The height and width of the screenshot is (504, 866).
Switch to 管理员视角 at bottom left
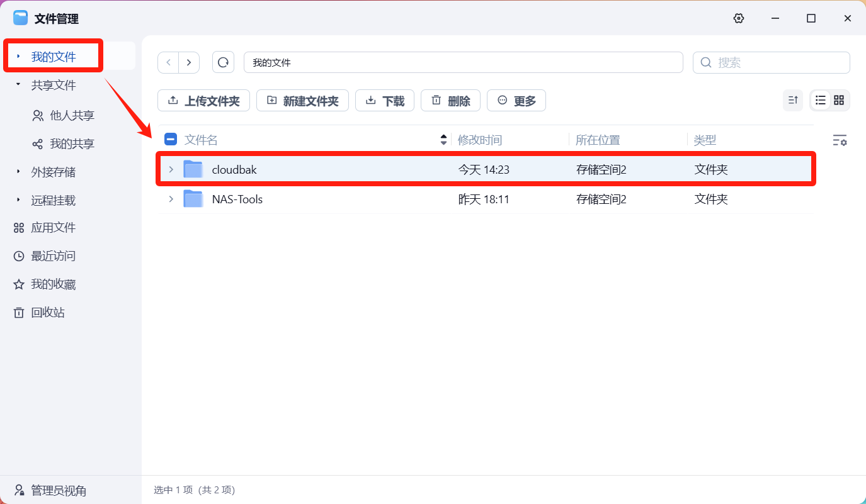[58, 490]
